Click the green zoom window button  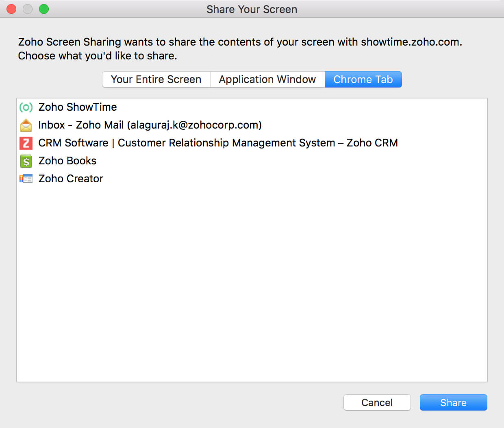44,9
